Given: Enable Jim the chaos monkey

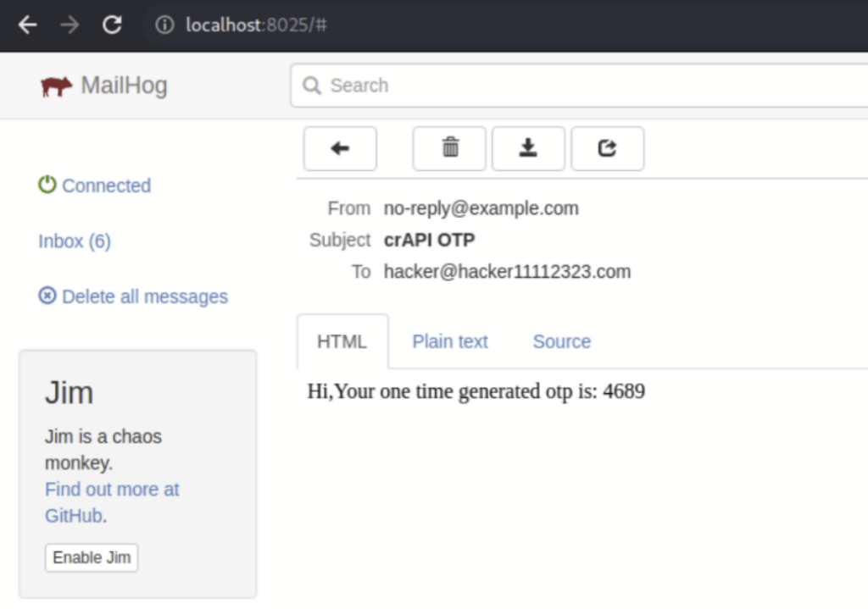Looking at the screenshot, I should pyautogui.click(x=91, y=557).
